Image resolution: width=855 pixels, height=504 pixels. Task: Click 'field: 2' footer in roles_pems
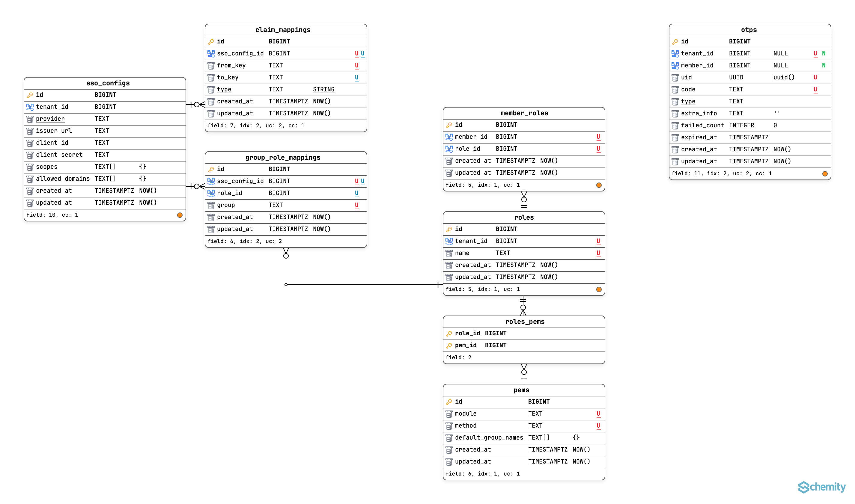pos(458,357)
